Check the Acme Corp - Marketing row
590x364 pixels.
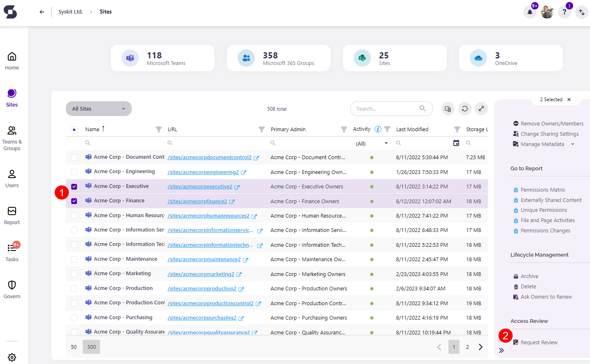tap(74, 274)
